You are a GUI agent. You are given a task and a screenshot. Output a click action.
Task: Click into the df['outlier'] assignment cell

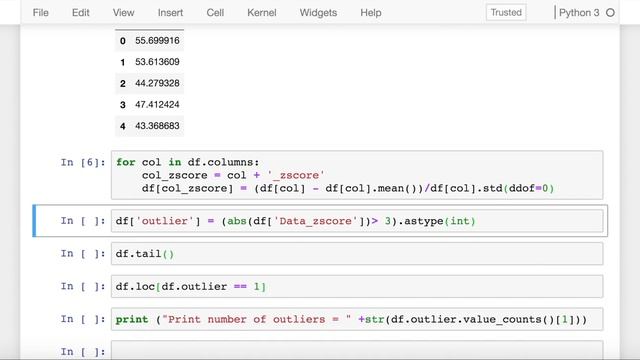357,221
